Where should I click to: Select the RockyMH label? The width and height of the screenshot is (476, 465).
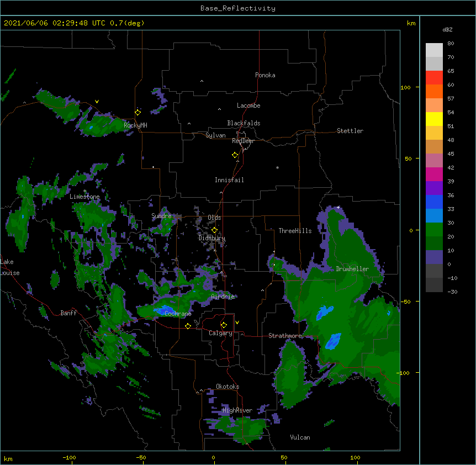[135, 125]
